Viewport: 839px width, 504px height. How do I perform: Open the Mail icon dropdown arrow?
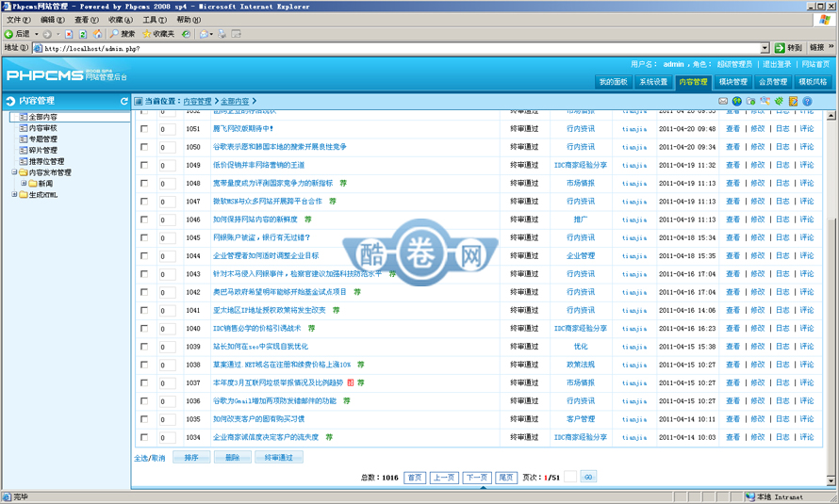coord(211,34)
